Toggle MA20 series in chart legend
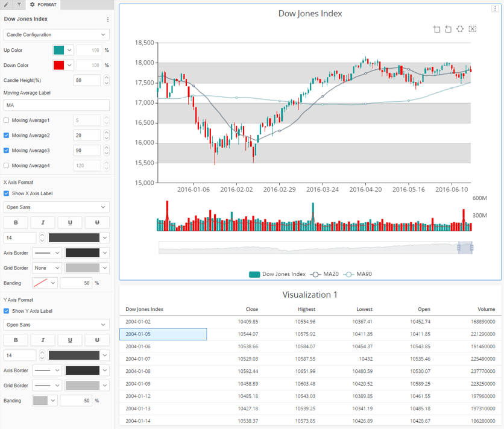Screen dimensions: 504x429 [x=324, y=274]
